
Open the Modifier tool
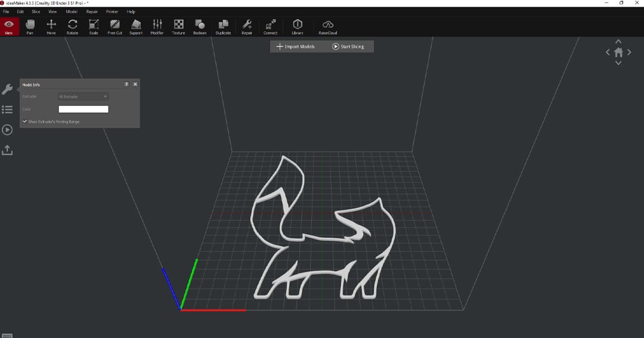157,27
